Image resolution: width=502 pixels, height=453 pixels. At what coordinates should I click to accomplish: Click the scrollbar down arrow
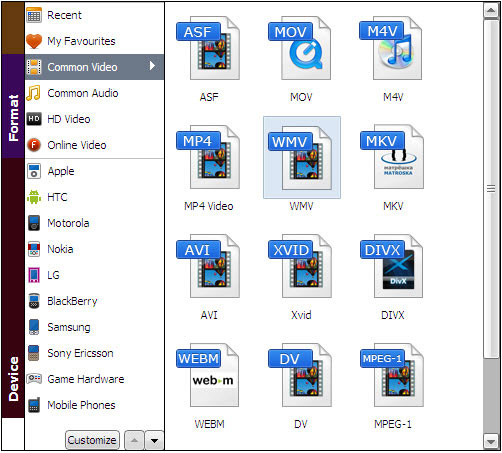(491, 442)
